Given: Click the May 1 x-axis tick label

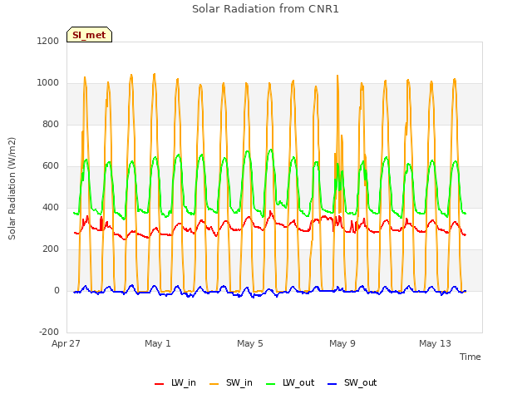Looking at the screenshot, I should (158, 343).
